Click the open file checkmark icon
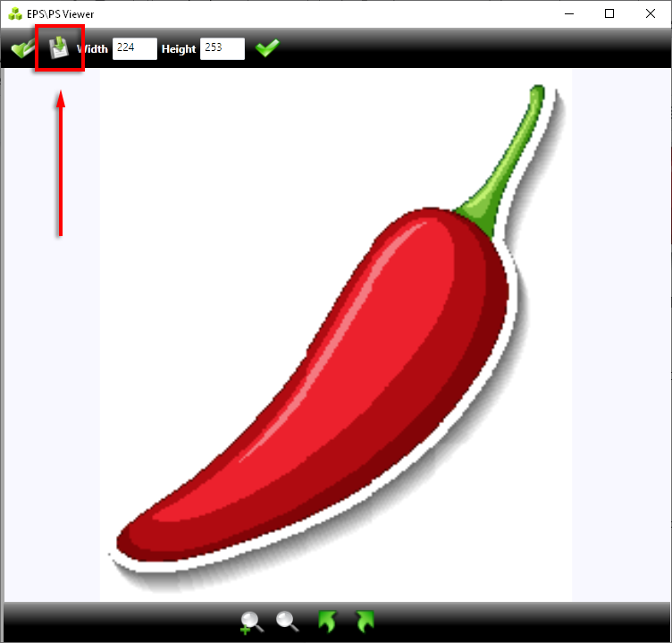Viewport: 672px width, 643px height. [22, 48]
